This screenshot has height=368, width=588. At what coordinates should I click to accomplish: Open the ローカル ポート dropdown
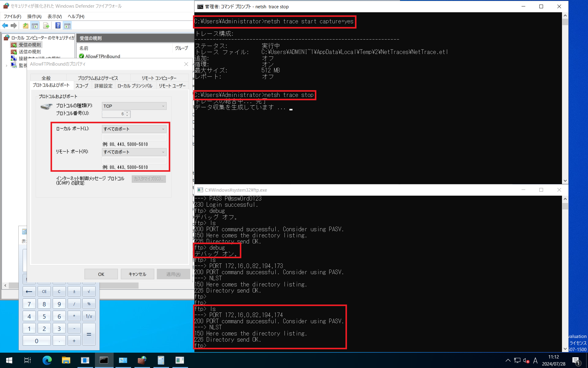click(x=134, y=129)
